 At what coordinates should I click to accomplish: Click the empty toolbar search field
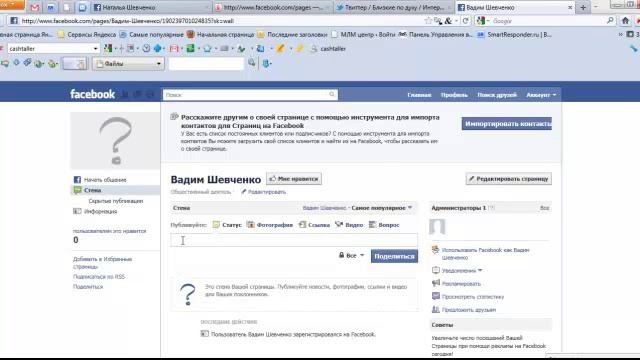pyautogui.click(x=206, y=64)
